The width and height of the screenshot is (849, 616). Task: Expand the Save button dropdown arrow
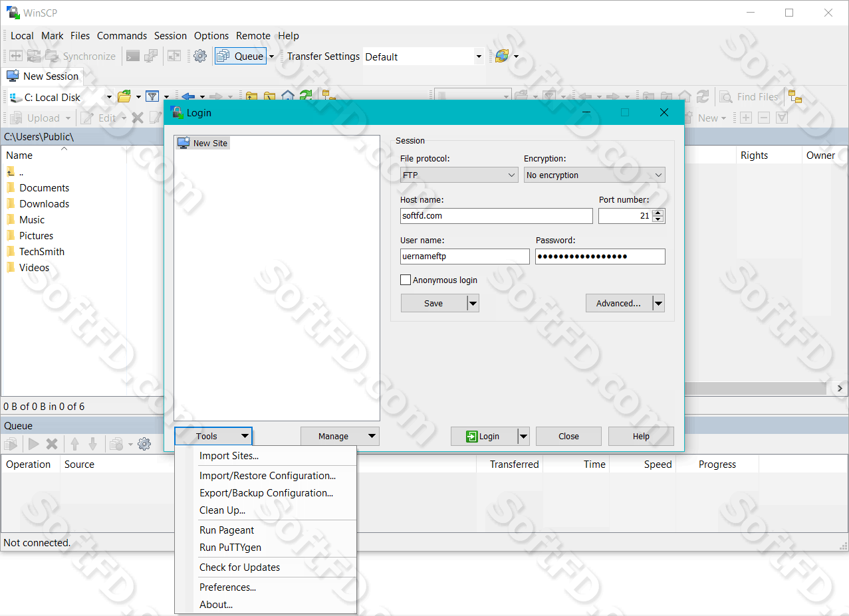tap(473, 304)
